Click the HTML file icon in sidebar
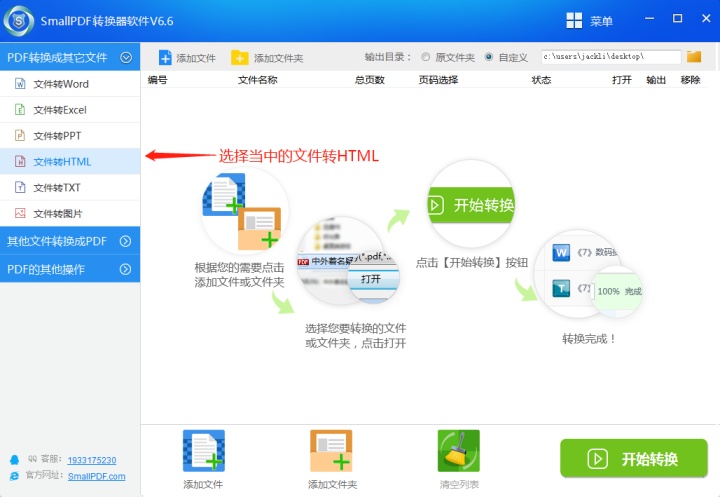Image resolution: width=720 pixels, height=497 pixels. [20, 161]
